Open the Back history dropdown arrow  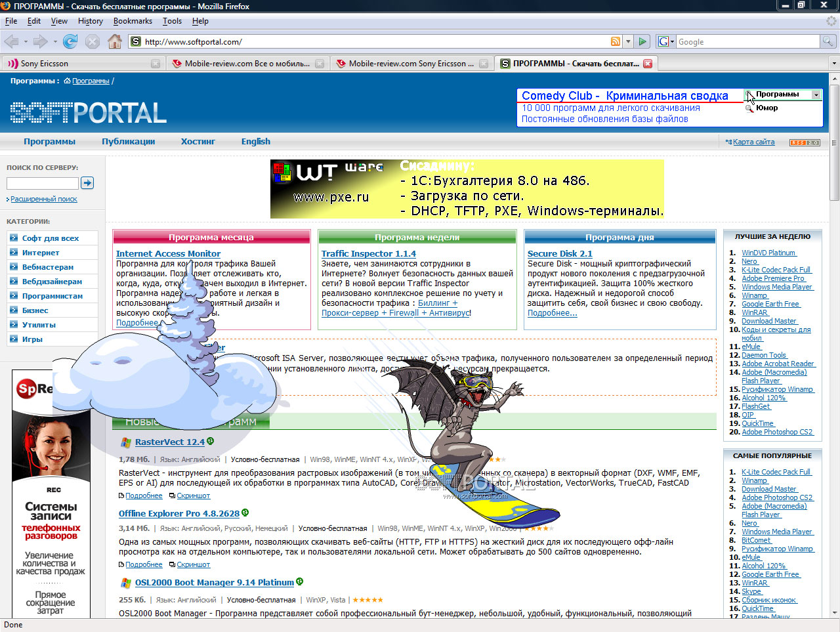click(x=26, y=41)
